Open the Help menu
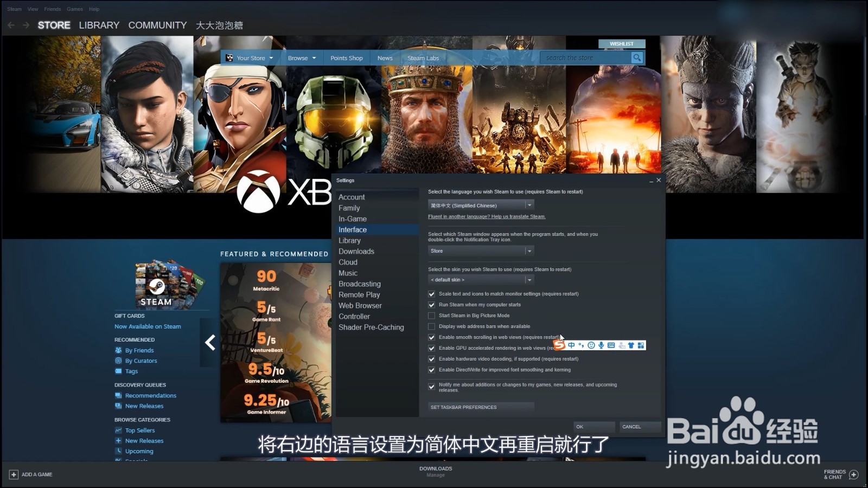Viewport: 868px width, 488px height. [94, 9]
